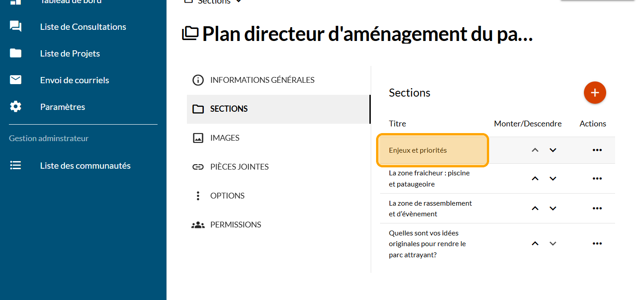Move zone de rassemblement section down
644x300 pixels.
pos(553,208)
